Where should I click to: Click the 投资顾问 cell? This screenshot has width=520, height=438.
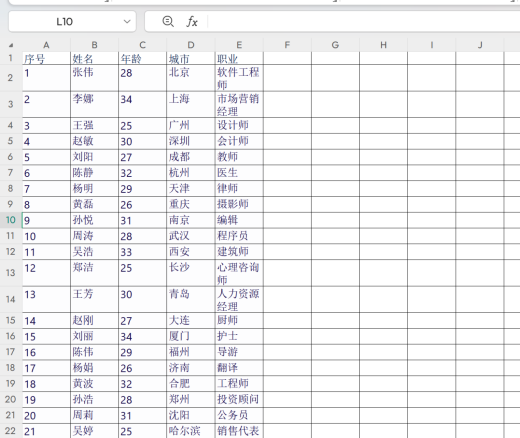(x=239, y=399)
